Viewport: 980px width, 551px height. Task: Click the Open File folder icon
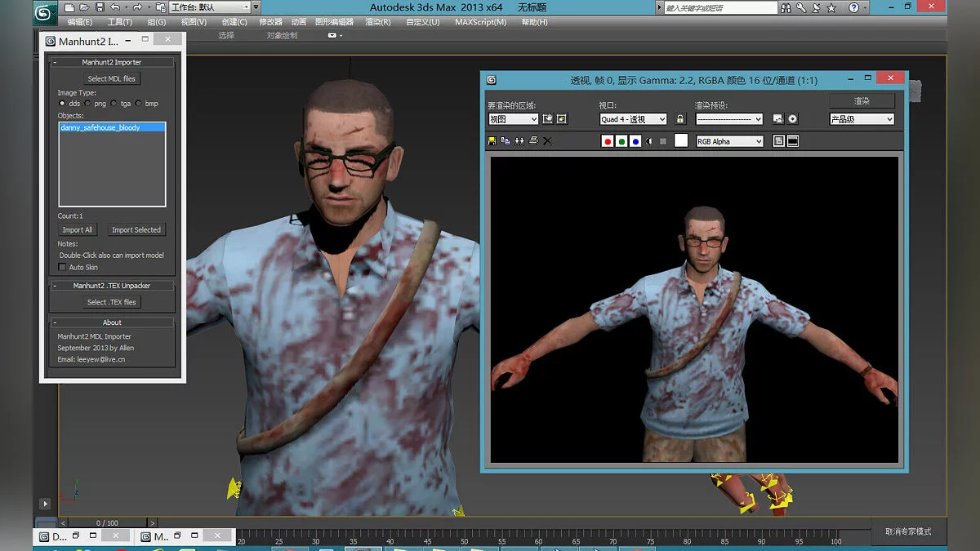tap(85, 8)
